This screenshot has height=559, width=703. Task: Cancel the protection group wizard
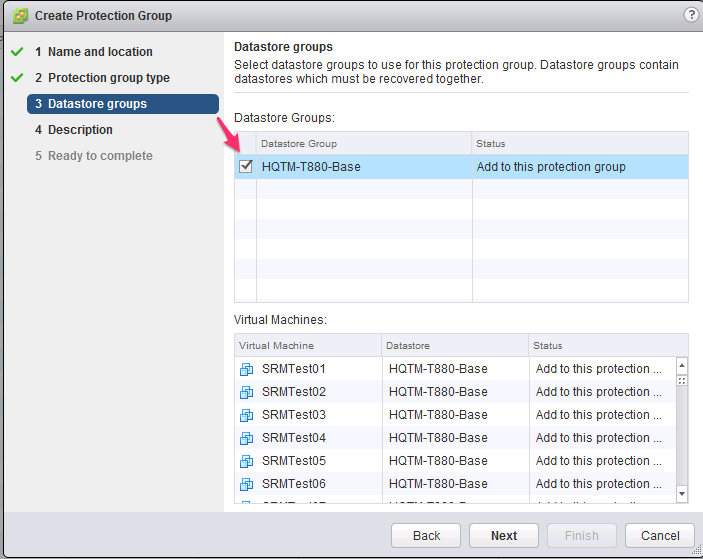(660, 535)
